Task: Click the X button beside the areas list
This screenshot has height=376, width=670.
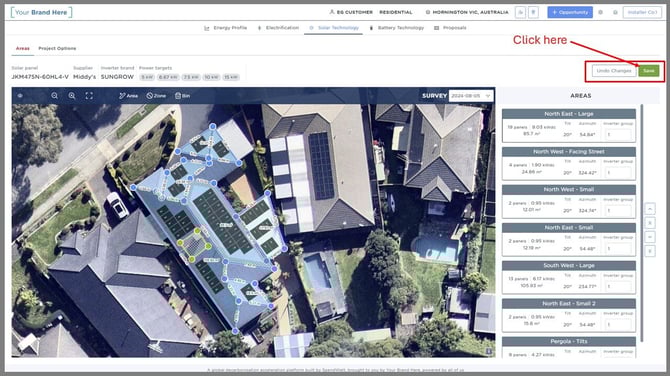Action: 650,223
